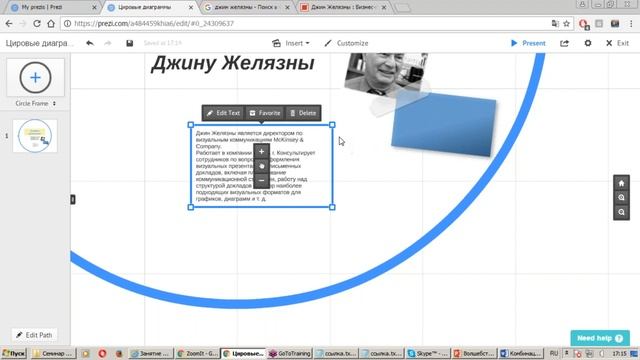Open the Chrome three-dot menu
Image resolution: width=640 pixels, height=360 pixels.
click(x=631, y=24)
